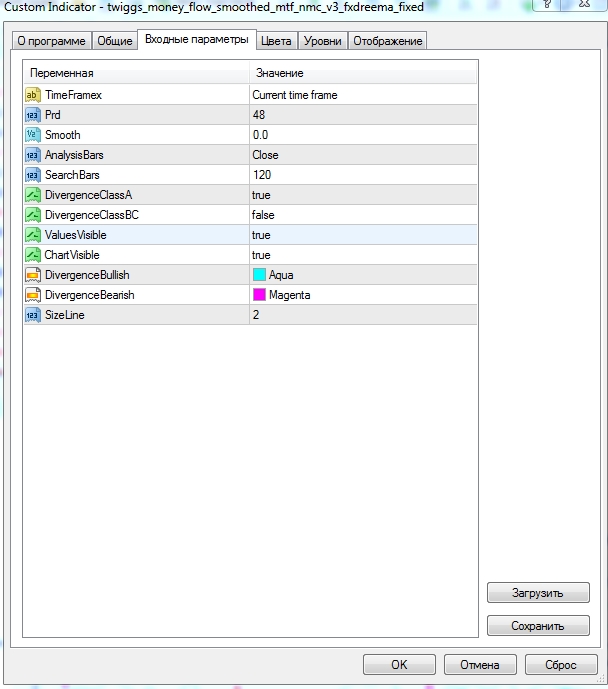
Task: Click the color icon beside DivergenceBullish
Action: [x=33, y=275]
